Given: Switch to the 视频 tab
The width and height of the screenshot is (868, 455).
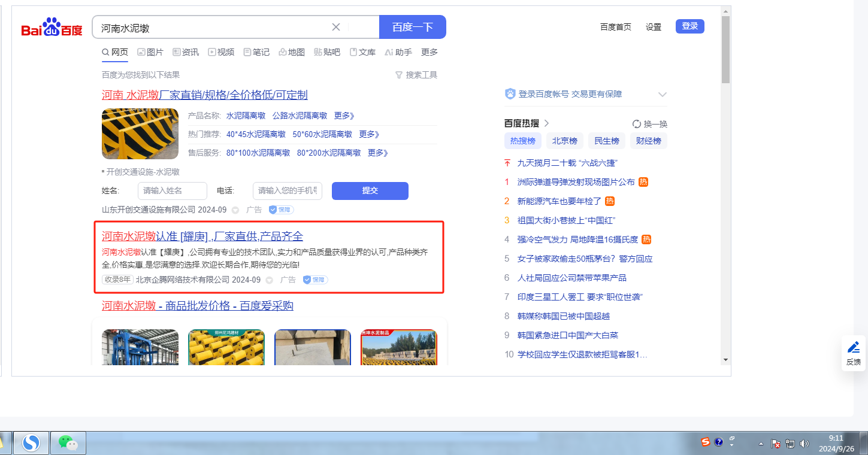Looking at the screenshot, I should coord(221,52).
